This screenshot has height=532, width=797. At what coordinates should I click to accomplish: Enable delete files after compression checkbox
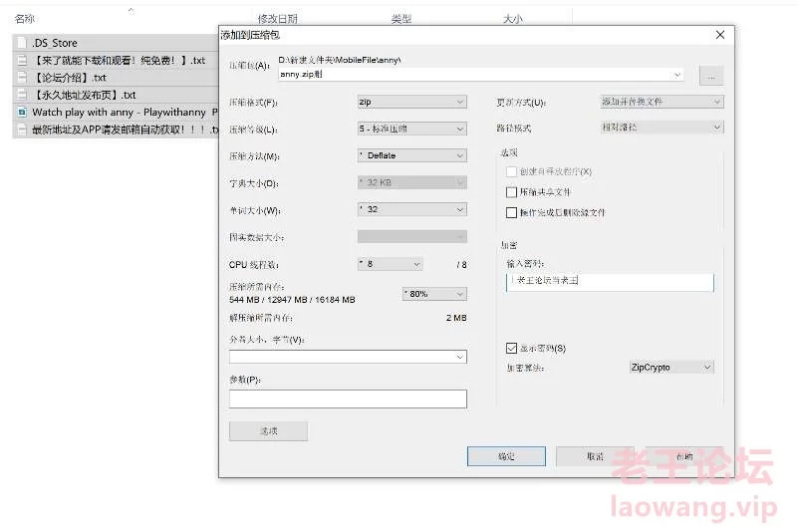[x=511, y=212]
